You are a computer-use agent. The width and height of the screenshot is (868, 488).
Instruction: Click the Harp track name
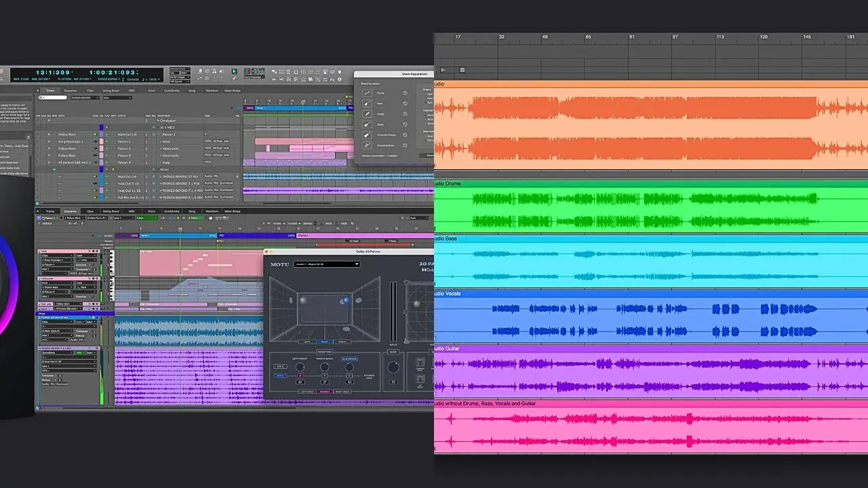[x=166, y=163]
